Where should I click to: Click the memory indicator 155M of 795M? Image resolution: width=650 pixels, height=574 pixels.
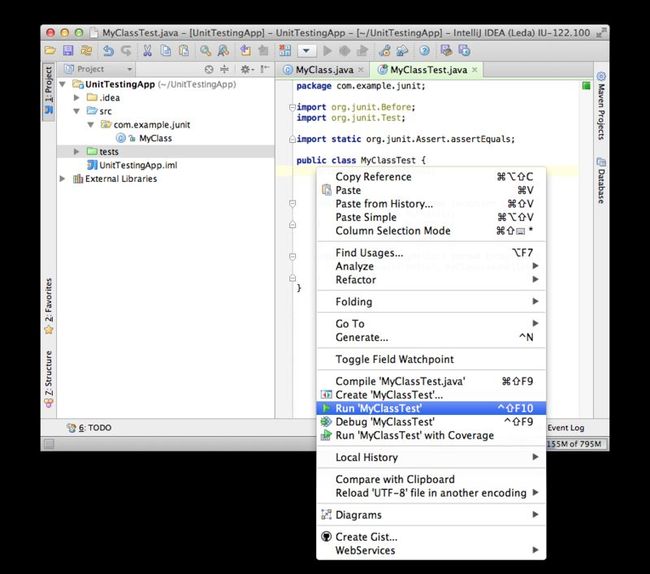coord(576,444)
